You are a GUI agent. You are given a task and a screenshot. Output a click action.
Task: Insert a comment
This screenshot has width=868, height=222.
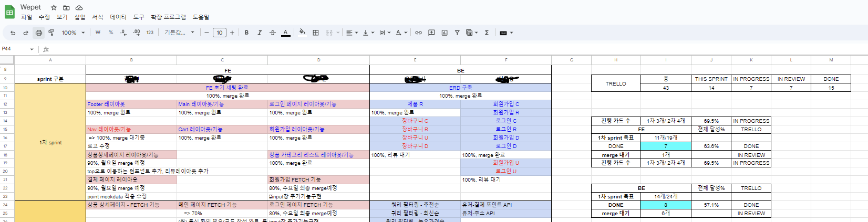[431, 33]
